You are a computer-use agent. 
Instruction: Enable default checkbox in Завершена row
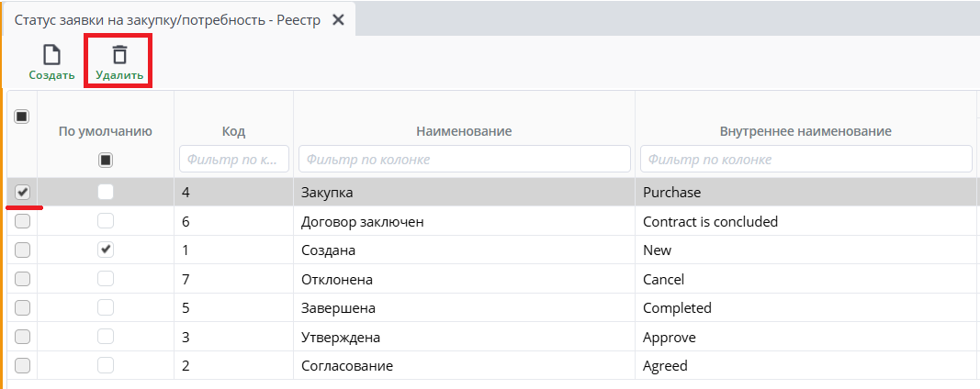[106, 307]
